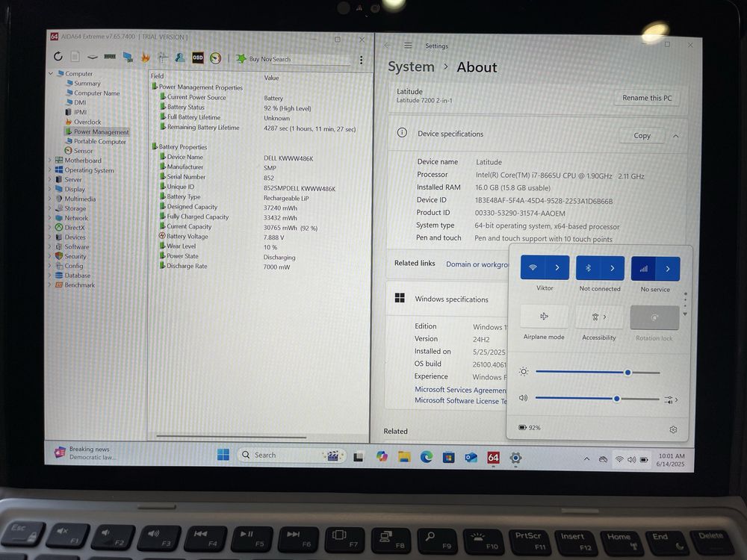747x560 pixels.
Task: Open Outlook from the taskbar
Action: click(471, 457)
